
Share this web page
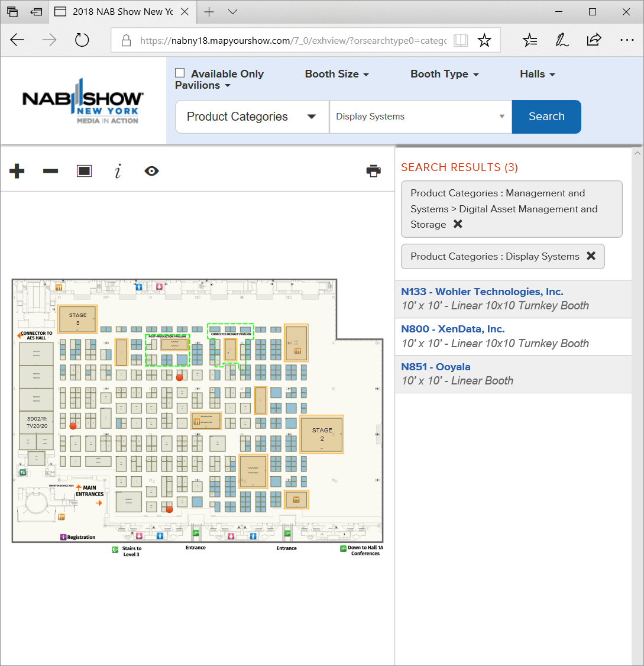(594, 40)
